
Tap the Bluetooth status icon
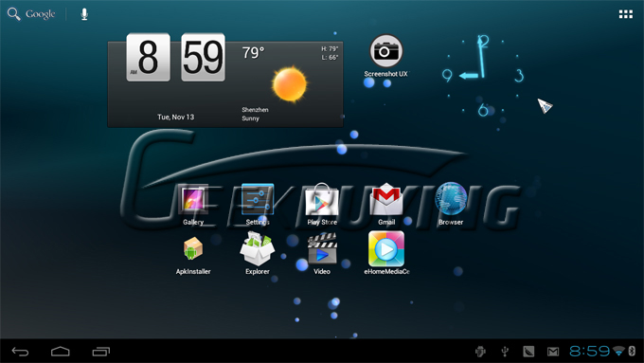[x=632, y=351]
